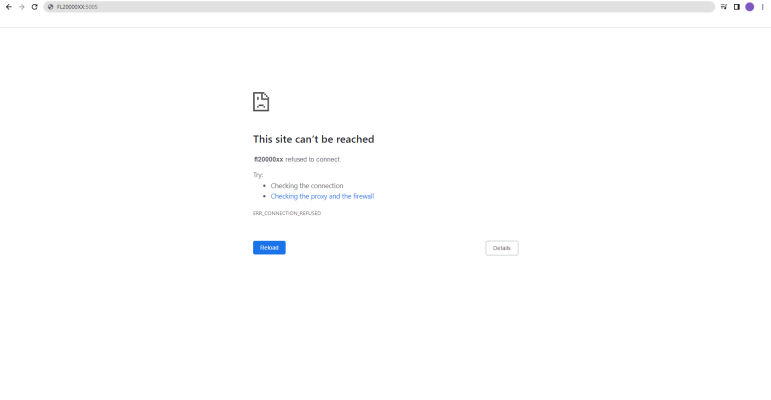Screen dimensions: 771x400
Task: Open the Chrome three-dot menu
Action: click(763, 7)
